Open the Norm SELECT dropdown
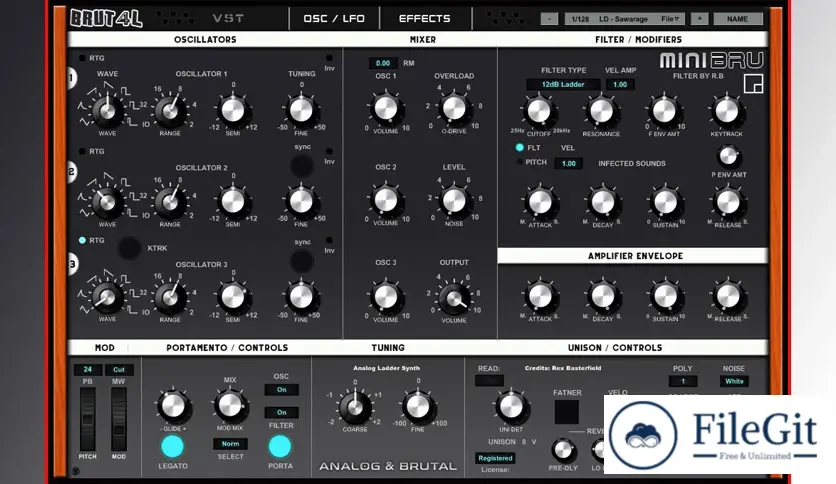Screen dimensions: 836x484 click(230, 443)
